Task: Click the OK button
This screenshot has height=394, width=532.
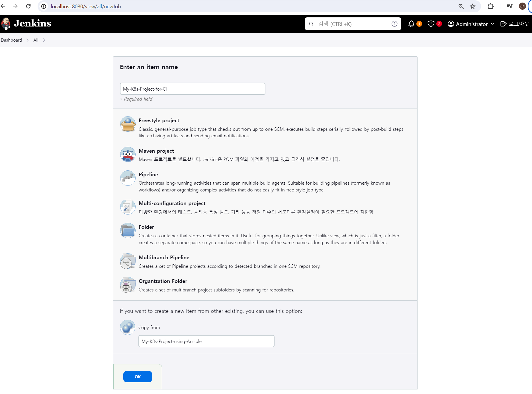Action: tap(138, 377)
